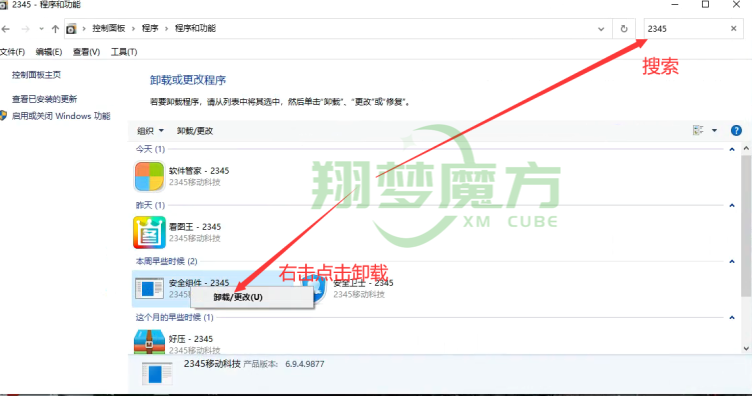Select 程序和功能 breadcrumb in address bar
Screen dimensions: 752x396
click(195, 28)
